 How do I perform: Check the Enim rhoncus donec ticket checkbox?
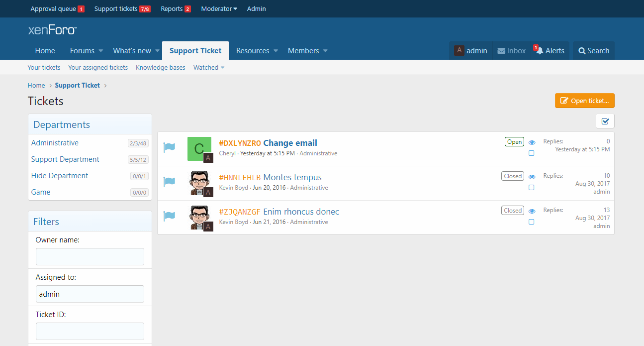(x=532, y=222)
